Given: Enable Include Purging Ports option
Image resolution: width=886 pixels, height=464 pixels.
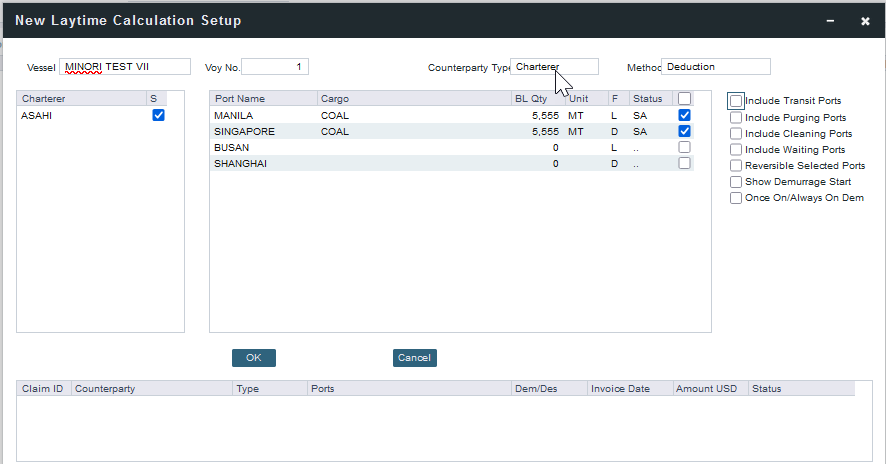Looking at the screenshot, I should pyautogui.click(x=736, y=118).
